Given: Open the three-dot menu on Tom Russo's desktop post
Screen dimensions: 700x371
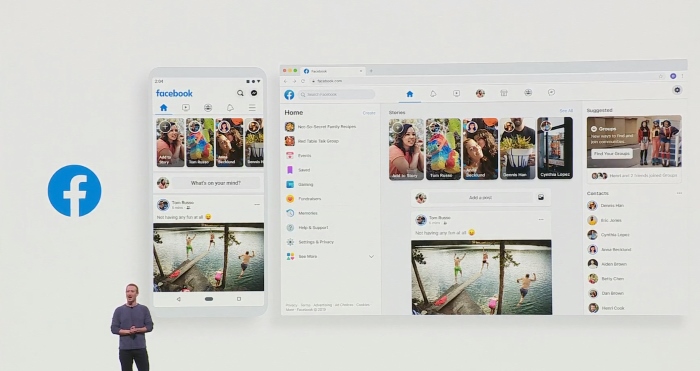Looking at the screenshot, I should pos(541,220).
